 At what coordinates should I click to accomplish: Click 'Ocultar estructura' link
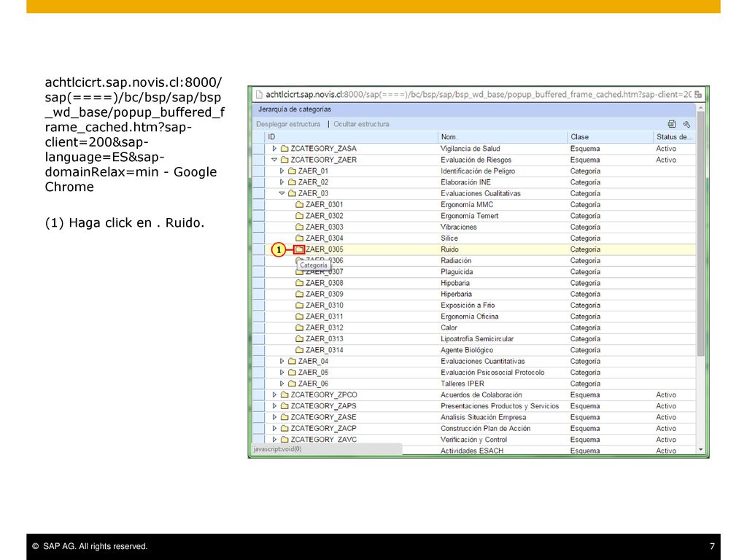point(361,124)
